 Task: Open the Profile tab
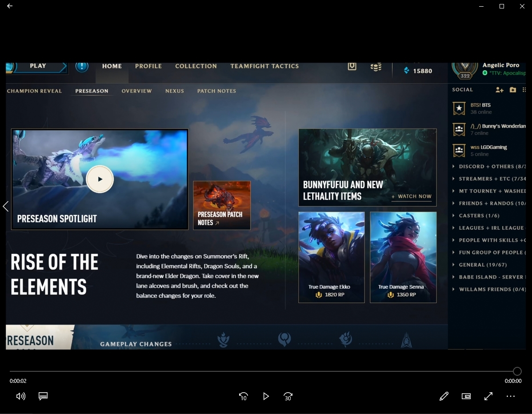click(x=148, y=66)
